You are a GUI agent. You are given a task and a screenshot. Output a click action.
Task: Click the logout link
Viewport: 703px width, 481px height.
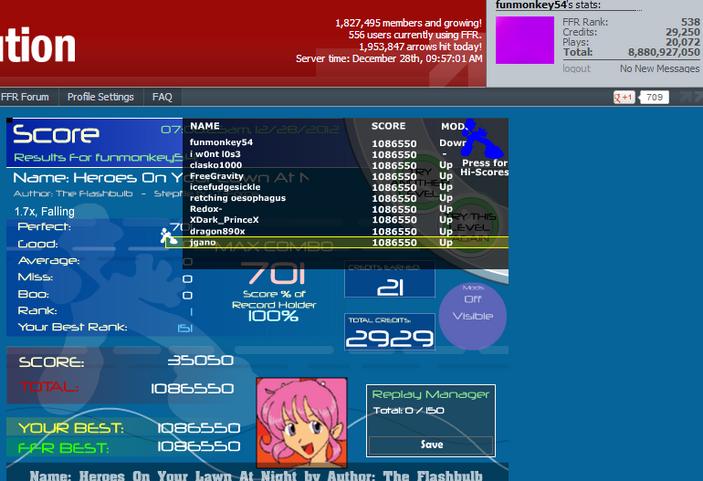click(x=577, y=69)
